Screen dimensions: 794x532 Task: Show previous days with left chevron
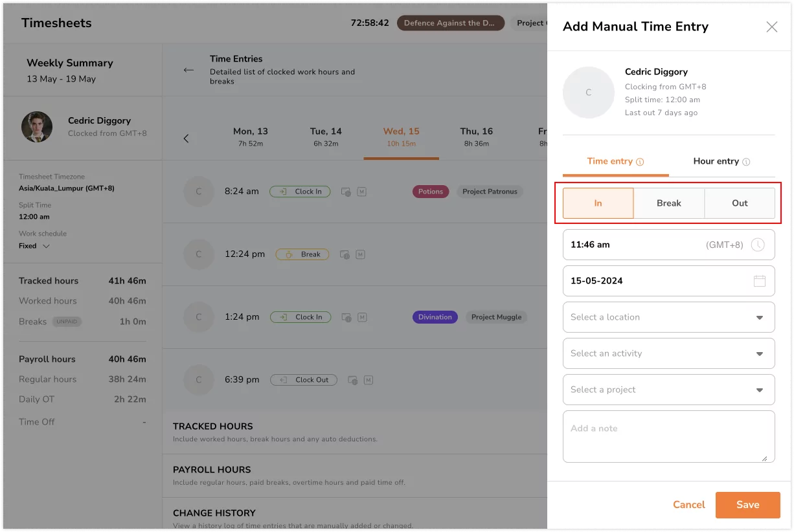tap(186, 139)
